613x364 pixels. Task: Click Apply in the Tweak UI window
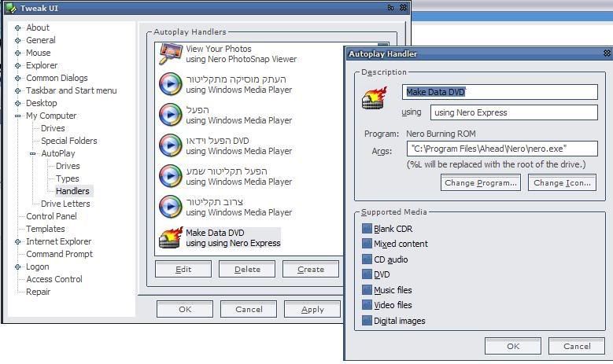click(312, 309)
